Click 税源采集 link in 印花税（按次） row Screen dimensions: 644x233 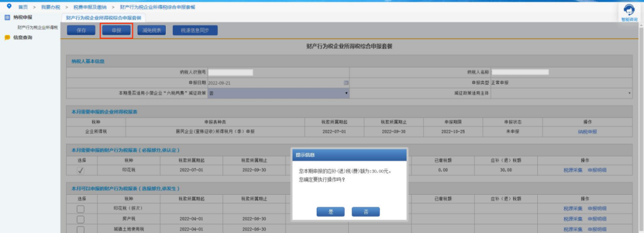coord(573,209)
